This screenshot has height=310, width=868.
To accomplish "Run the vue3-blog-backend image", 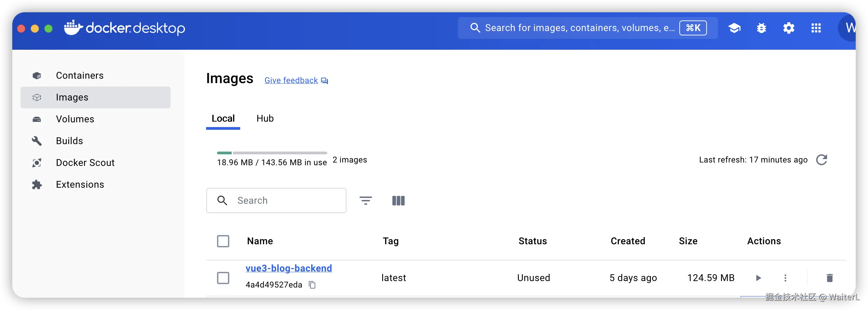I will [758, 278].
